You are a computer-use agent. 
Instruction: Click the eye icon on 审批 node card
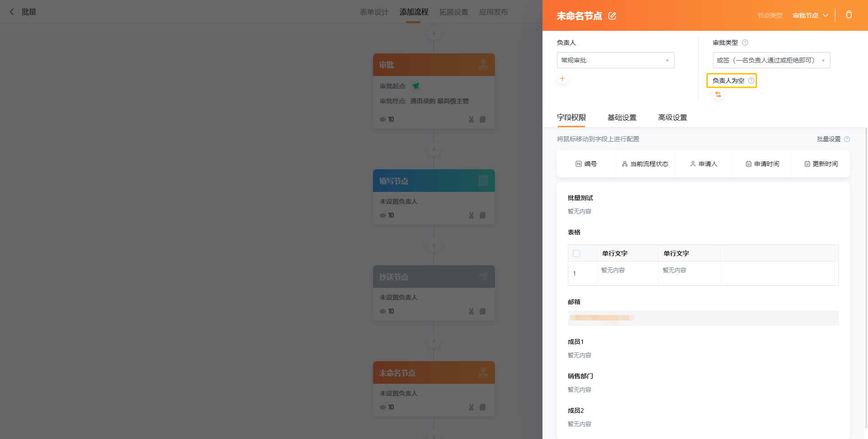click(382, 119)
